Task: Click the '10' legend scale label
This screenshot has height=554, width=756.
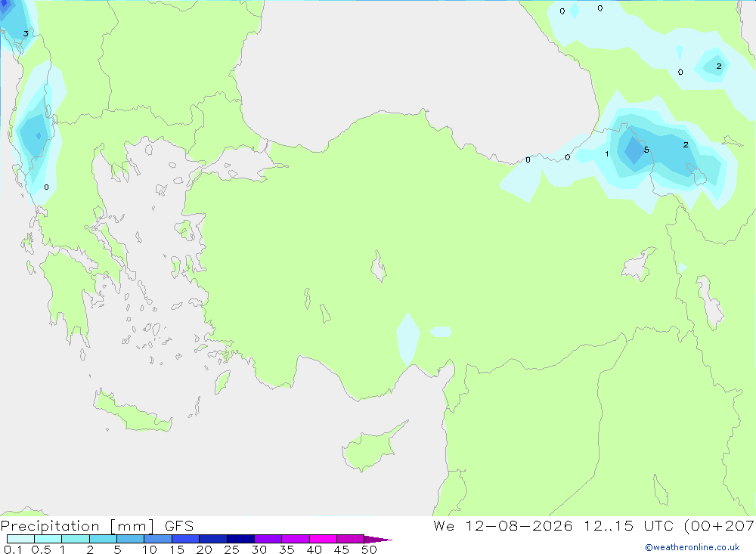Action: [x=150, y=549]
